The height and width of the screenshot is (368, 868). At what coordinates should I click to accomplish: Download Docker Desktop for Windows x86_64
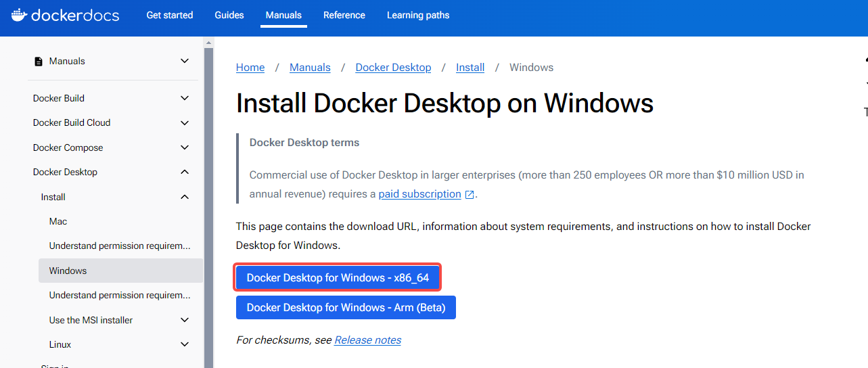click(x=338, y=277)
